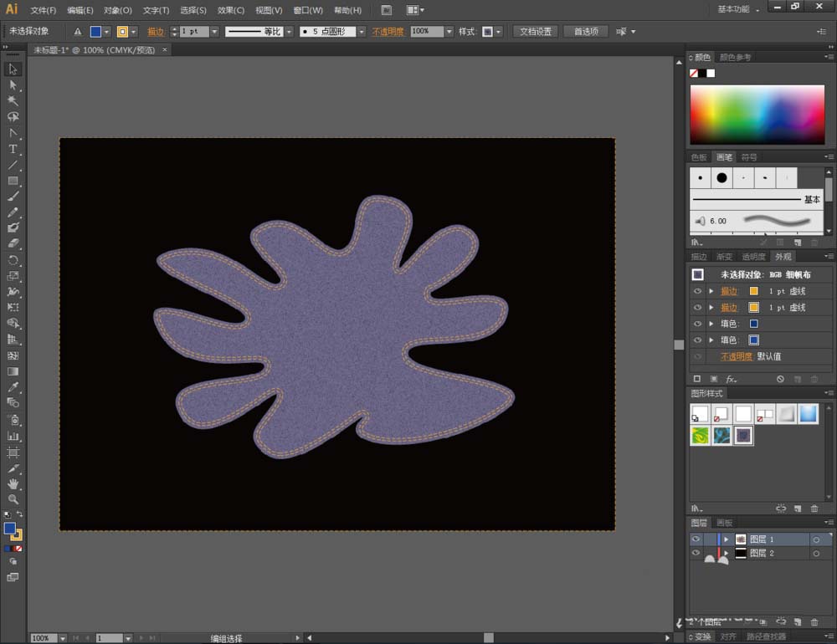This screenshot has height=644, width=837.
Task: Click the 首选项 button
Action: click(585, 31)
